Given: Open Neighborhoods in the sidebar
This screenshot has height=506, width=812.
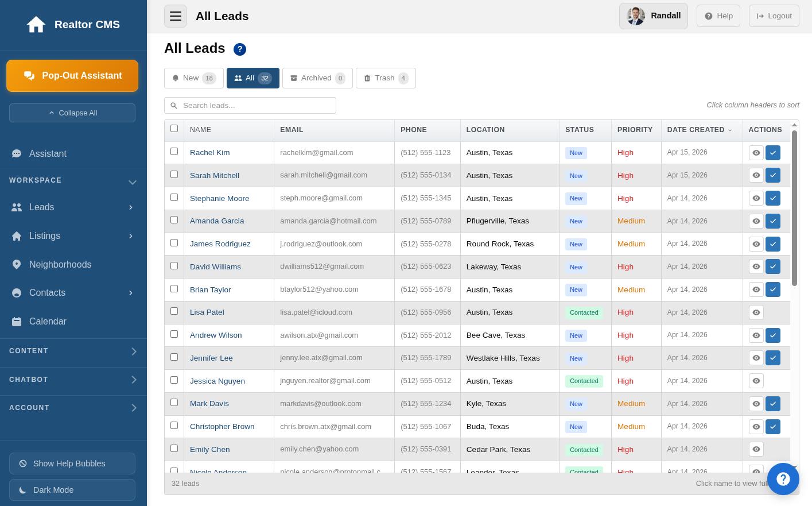Looking at the screenshot, I should (73, 264).
